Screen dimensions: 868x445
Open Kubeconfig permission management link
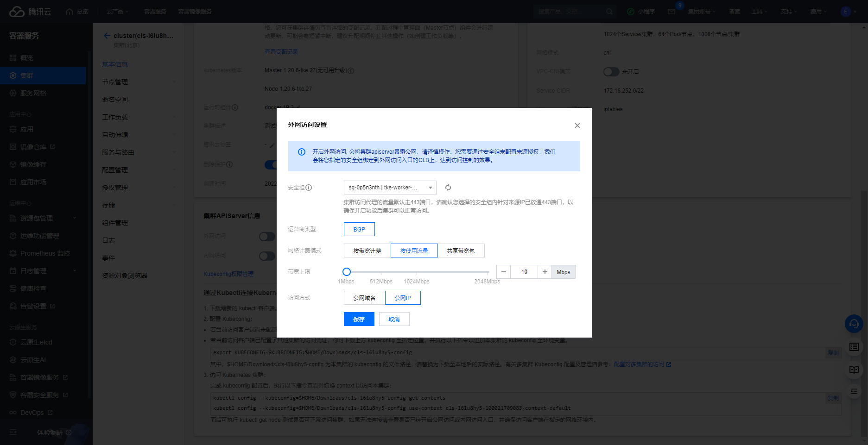pos(228,274)
